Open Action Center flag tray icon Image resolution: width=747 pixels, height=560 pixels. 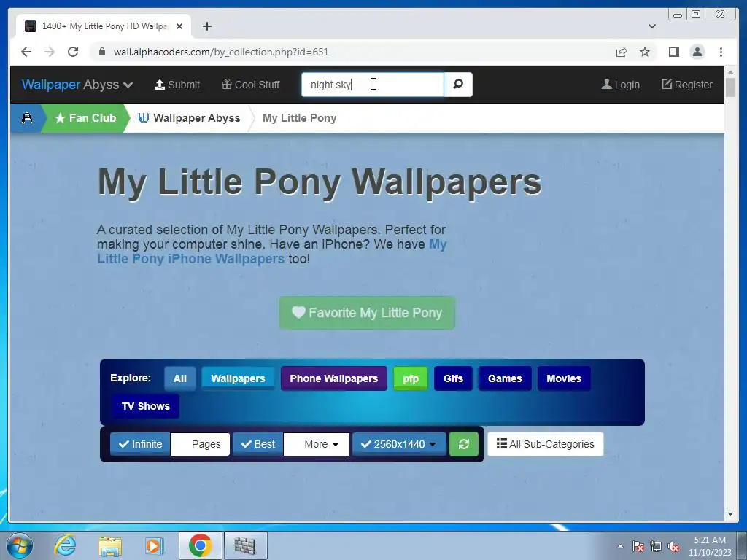tap(638, 547)
